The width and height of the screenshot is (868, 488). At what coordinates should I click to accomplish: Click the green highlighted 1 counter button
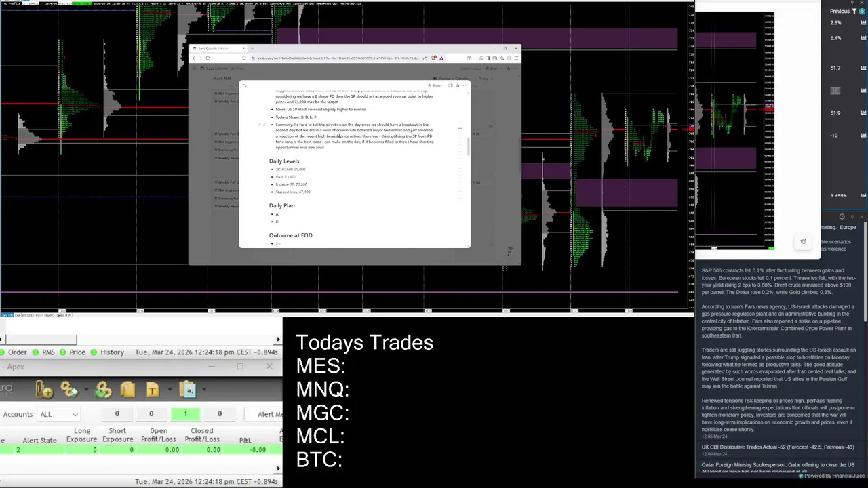coord(185,414)
